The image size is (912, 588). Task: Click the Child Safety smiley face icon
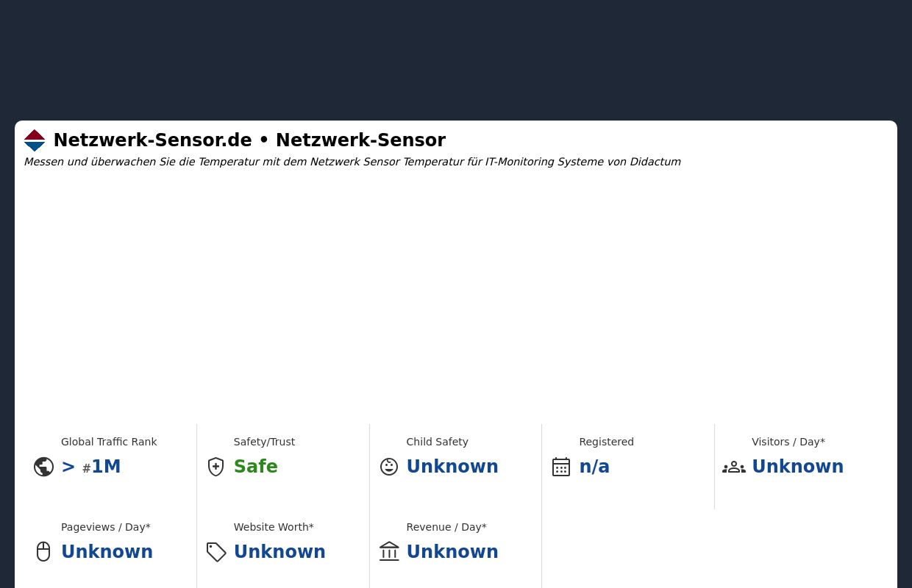(x=388, y=466)
